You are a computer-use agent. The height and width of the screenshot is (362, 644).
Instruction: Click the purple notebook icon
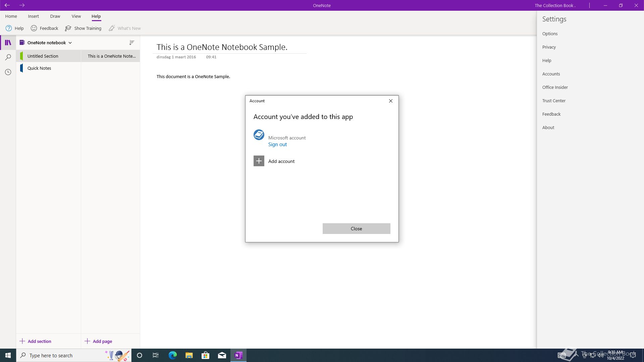[22, 43]
